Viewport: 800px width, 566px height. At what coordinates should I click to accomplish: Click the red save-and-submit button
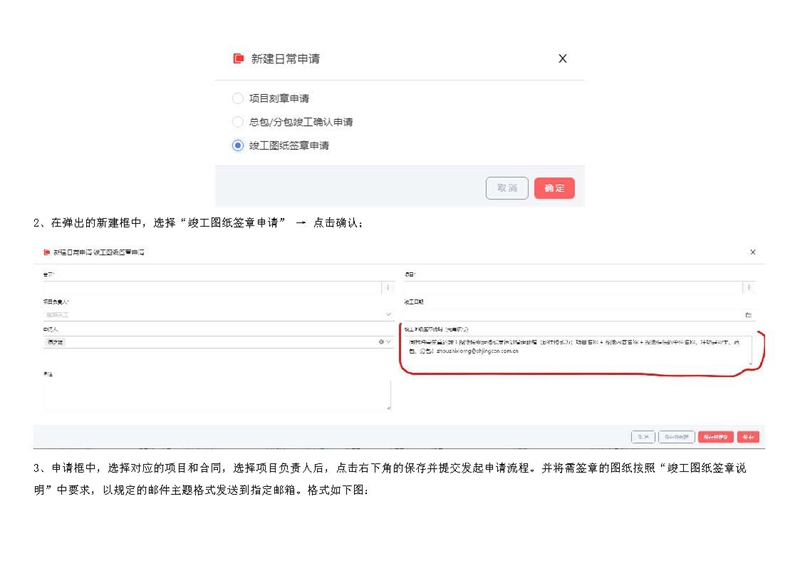click(715, 437)
